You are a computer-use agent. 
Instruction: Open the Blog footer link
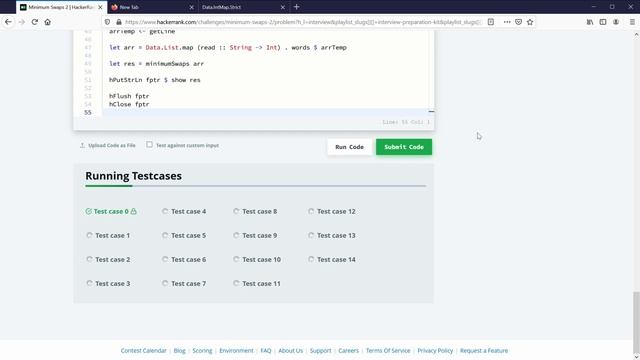pos(179,351)
